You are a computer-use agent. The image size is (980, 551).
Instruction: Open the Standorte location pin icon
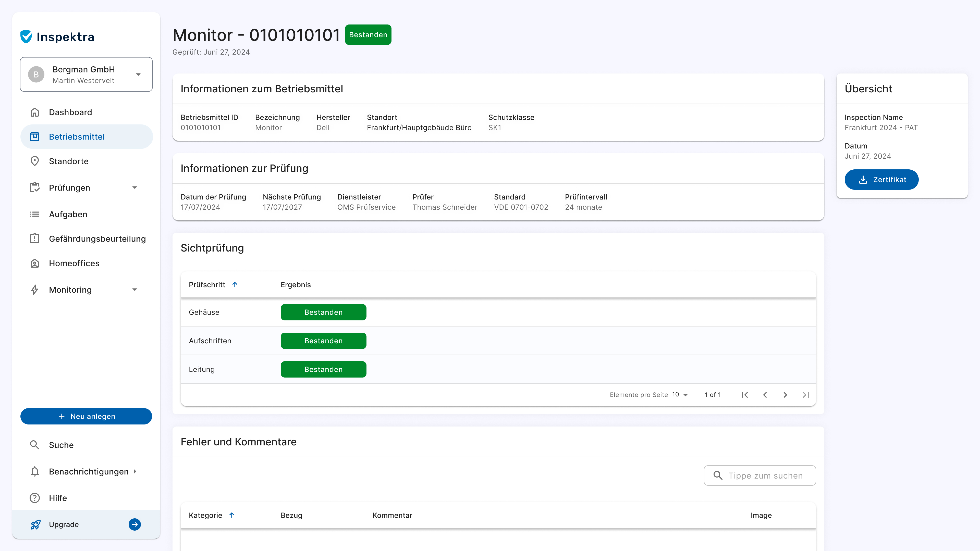coord(35,161)
